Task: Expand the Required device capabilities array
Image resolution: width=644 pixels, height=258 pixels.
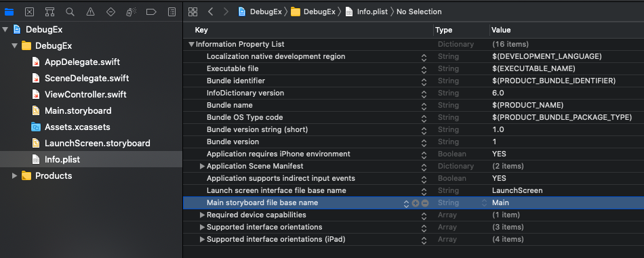Action: click(x=202, y=215)
